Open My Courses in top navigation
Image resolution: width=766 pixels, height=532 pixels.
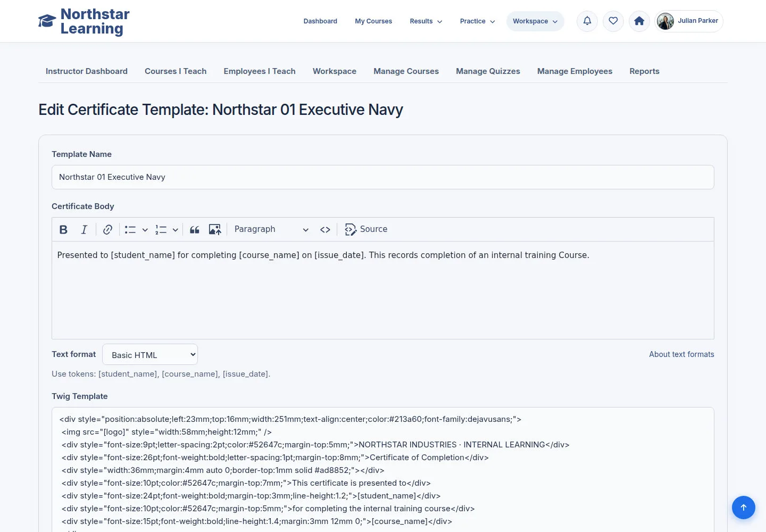373,21
